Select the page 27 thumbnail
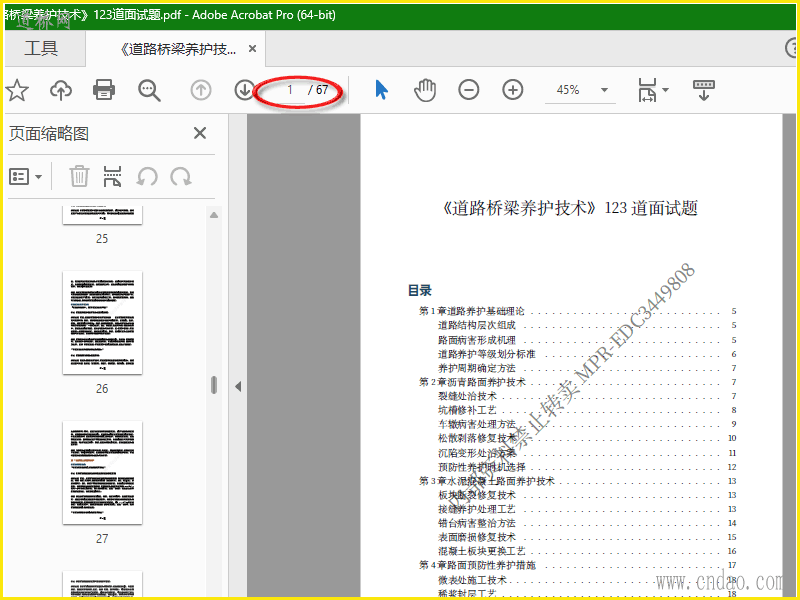 click(103, 472)
